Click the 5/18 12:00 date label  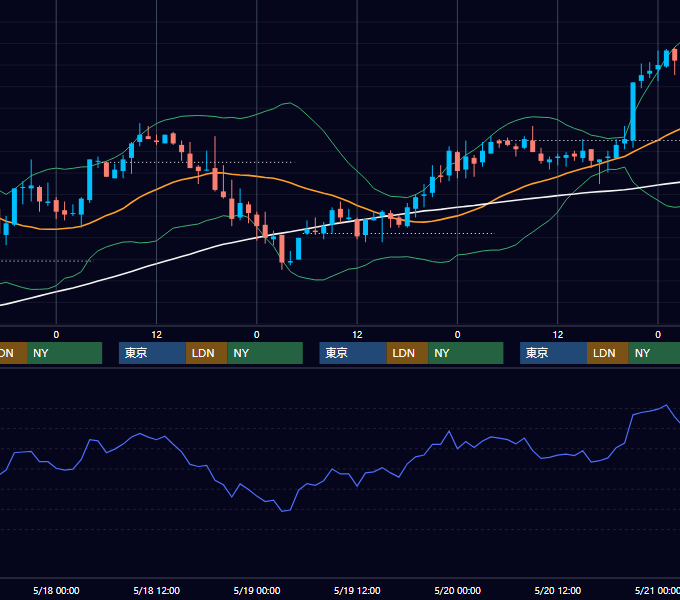(157, 590)
